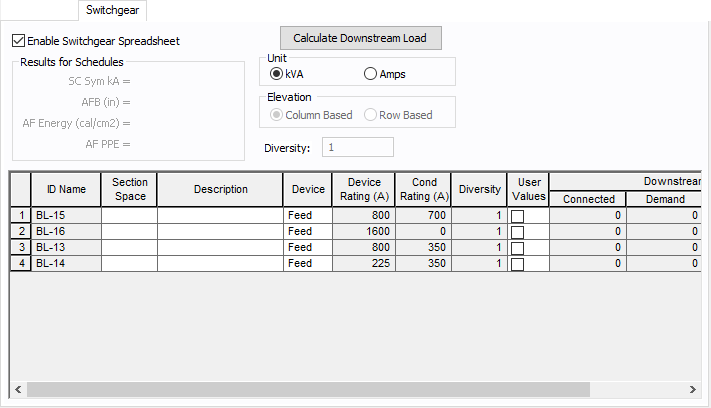Click Calculate Downstream Load button
Viewport: 711px width, 408px height.
point(360,38)
